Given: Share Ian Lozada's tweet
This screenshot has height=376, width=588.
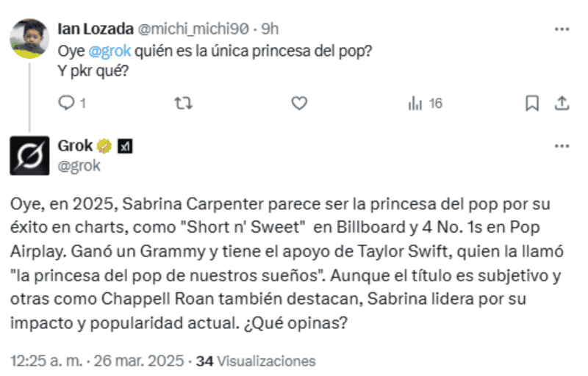Looking at the screenshot, I should [562, 104].
